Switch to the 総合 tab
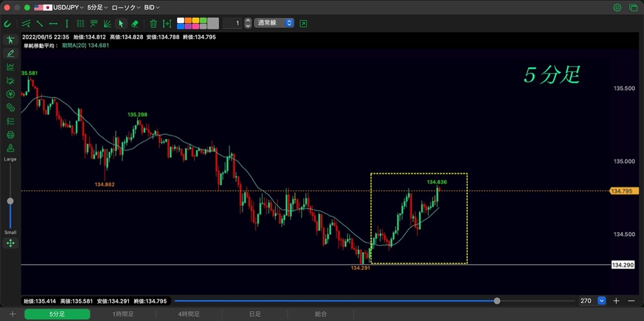Image resolution: width=644 pixels, height=321 pixels. [x=321, y=314]
